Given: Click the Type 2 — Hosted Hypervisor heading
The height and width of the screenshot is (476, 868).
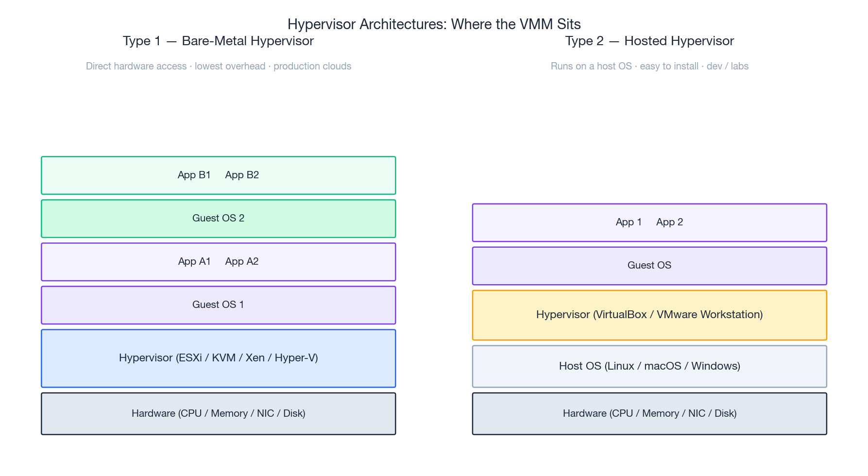Looking at the screenshot, I should click(x=649, y=41).
